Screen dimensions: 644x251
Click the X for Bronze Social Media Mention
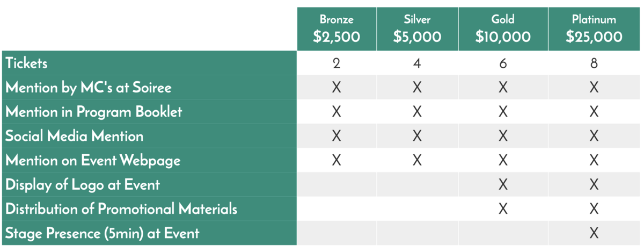coord(336,136)
